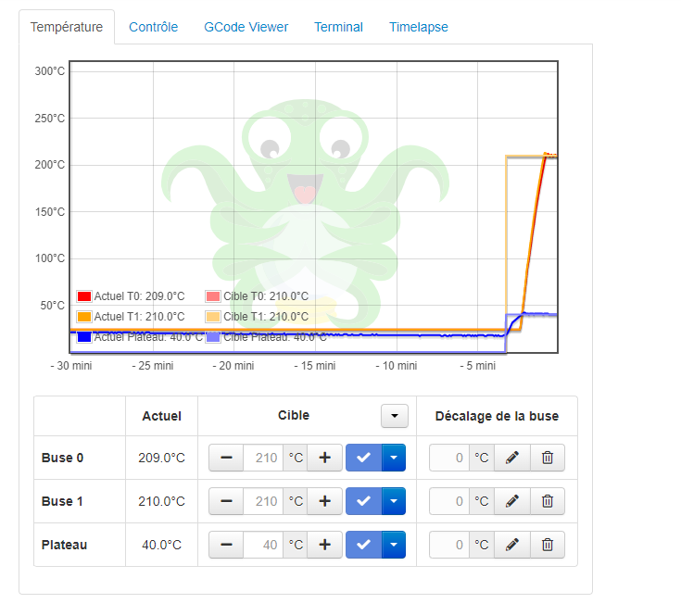Open Buse 0 temperature preset dropdown

(394, 458)
